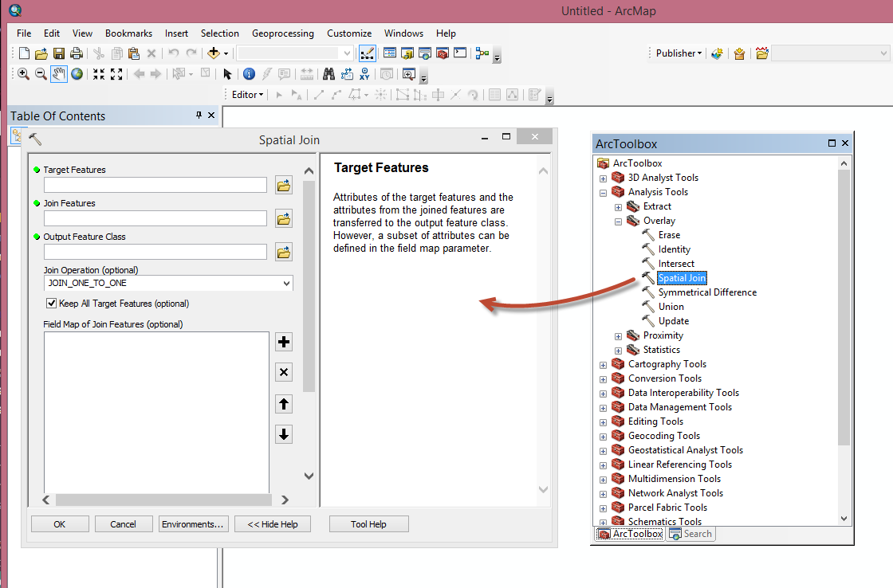Open the Selection menu
893x588 pixels.
(220, 33)
